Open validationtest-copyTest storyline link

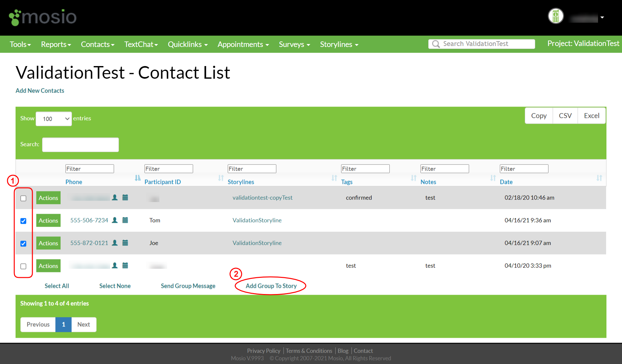(x=262, y=198)
